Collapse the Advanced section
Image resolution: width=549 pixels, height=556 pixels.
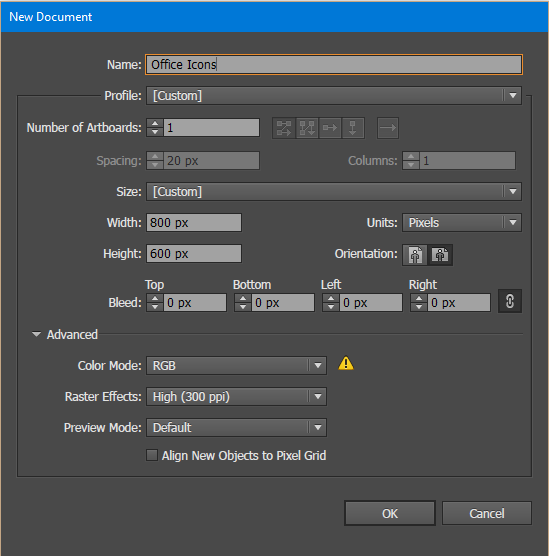[x=36, y=334]
